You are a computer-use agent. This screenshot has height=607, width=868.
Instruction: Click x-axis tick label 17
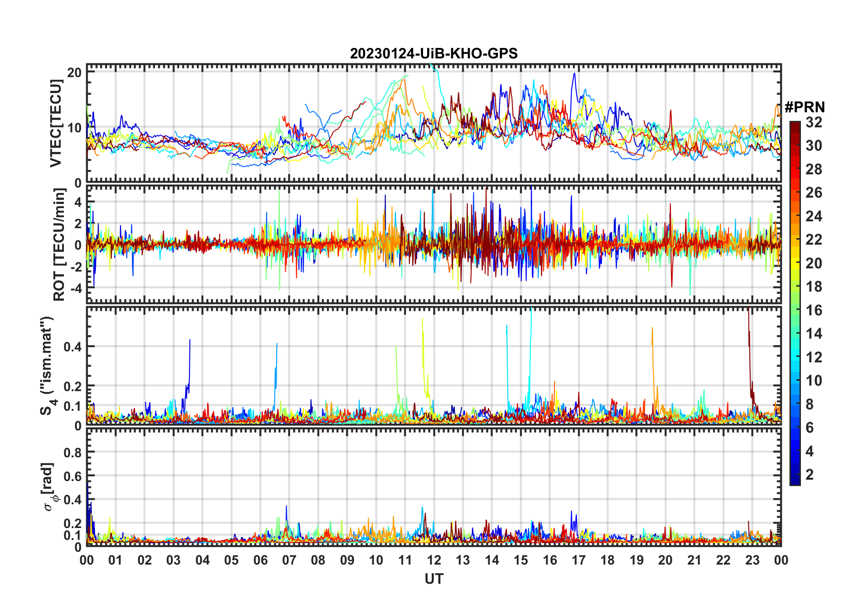pyautogui.click(x=579, y=560)
